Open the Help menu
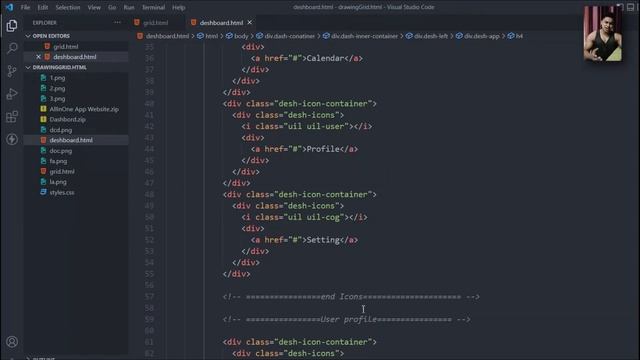Screen dimensions: 640x360 point(178,7)
